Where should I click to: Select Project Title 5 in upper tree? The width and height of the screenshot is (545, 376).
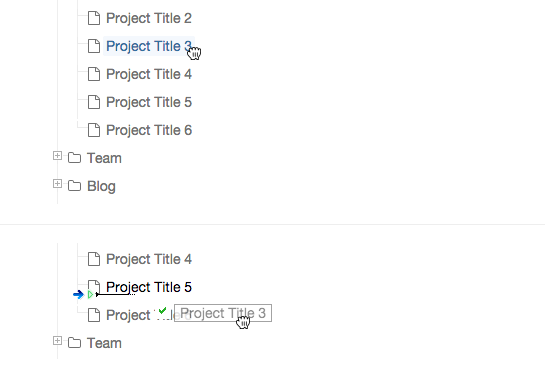tap(149, 102)
